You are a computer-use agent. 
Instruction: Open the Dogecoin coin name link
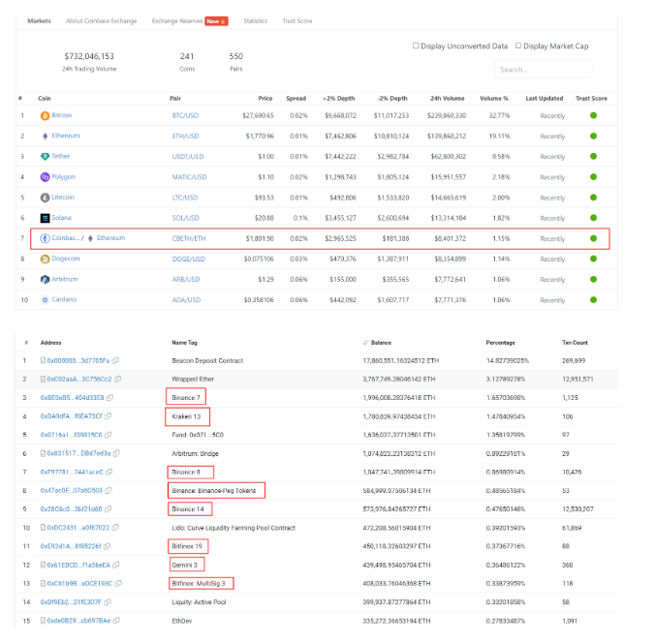(66, 259)
